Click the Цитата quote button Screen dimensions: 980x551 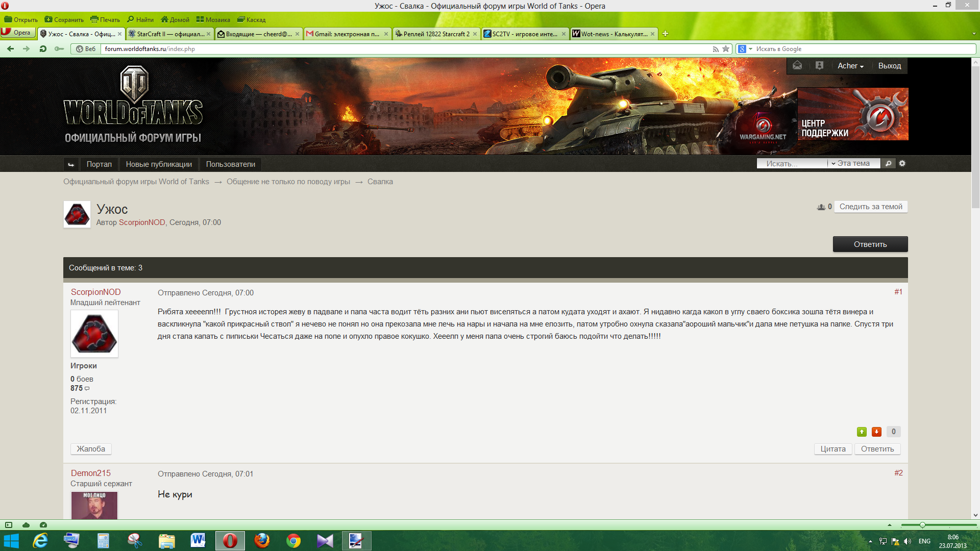[833, 449]
